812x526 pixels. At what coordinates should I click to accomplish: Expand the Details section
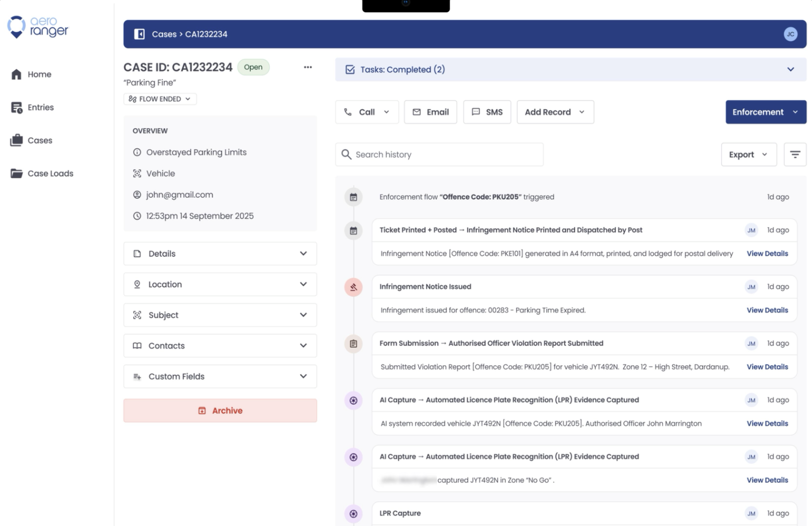click(x=220, y=254)
